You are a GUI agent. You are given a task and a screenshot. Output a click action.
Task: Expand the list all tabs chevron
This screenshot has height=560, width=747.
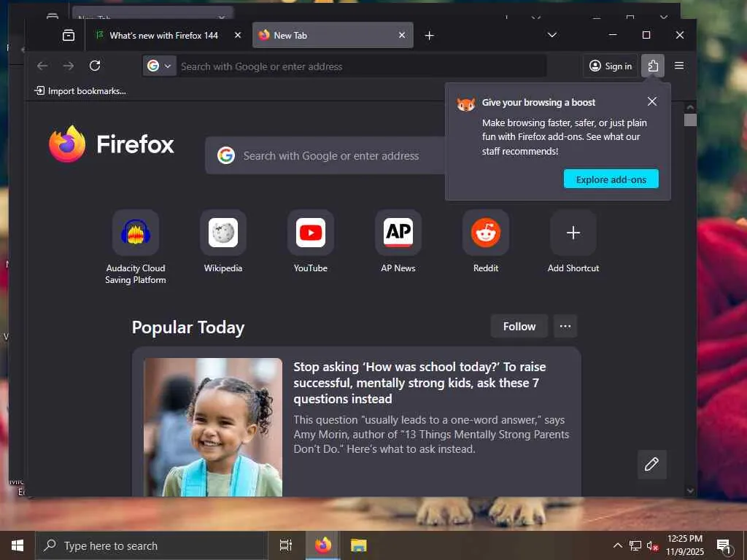coord(552,35)
